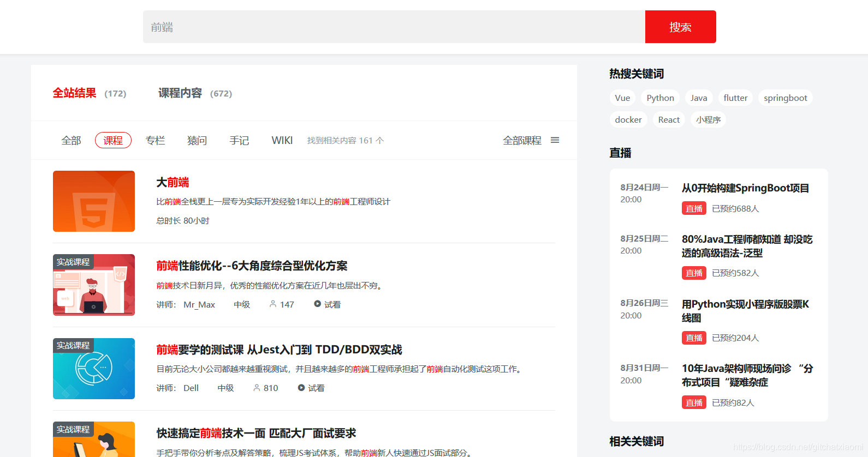The image size is (868, 457).
Task: Open 前端性能优化--6大角度综合型优化方案 title link
Action: tap(252, 266)
